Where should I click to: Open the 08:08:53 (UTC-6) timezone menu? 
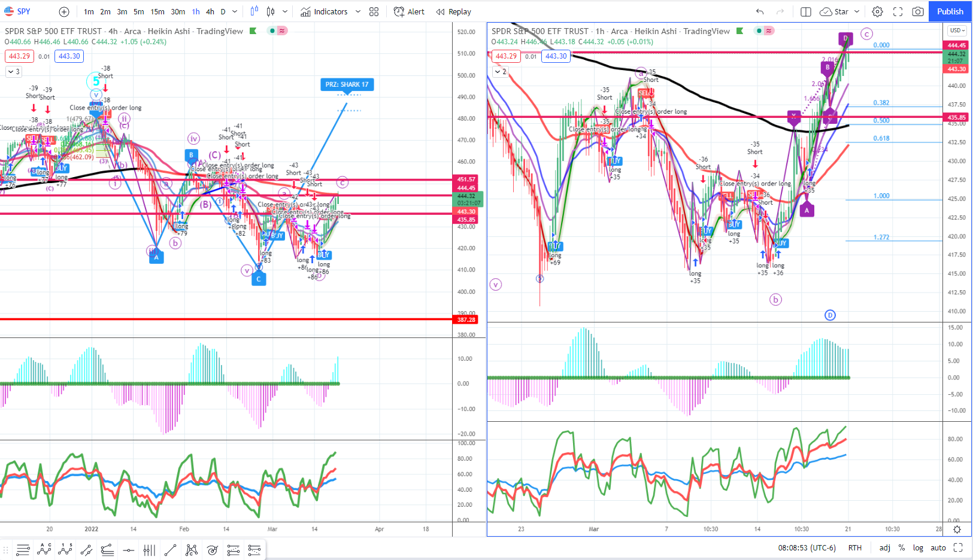click(x=807, y=547)
